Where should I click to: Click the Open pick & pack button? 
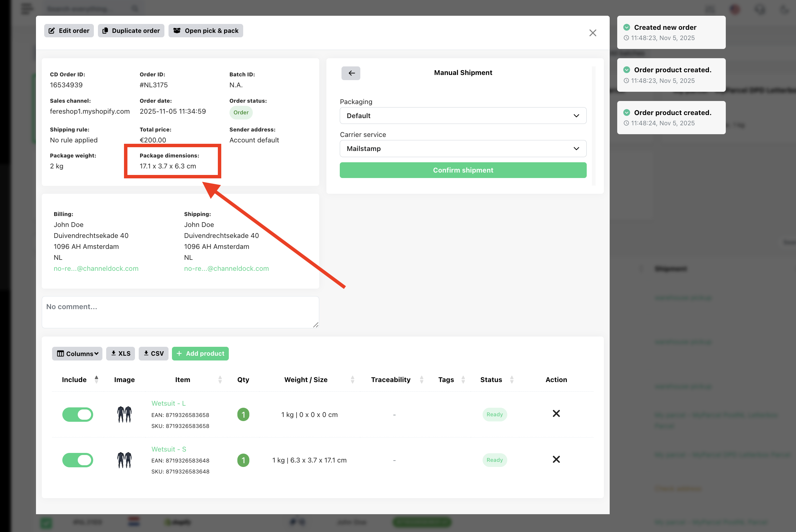[206, 30]
